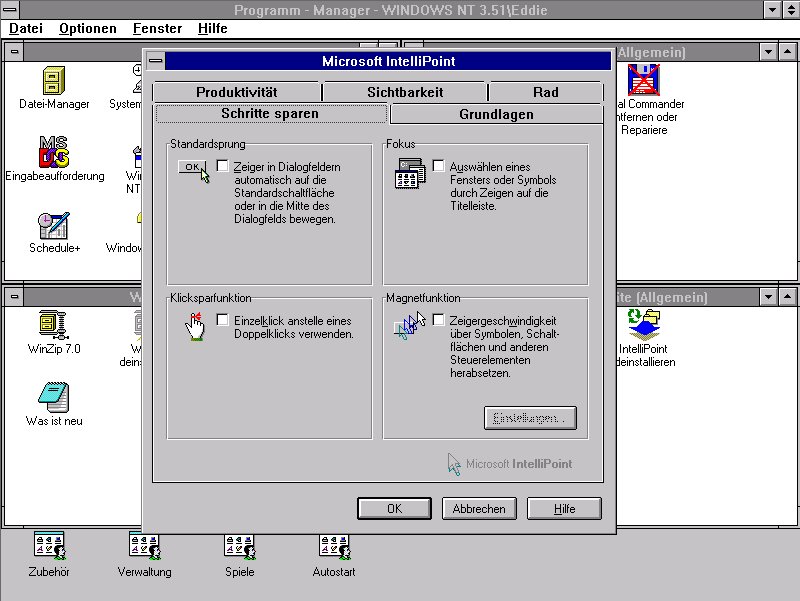
Task: Switch to the Grundlagen tab
Action: 496,114
